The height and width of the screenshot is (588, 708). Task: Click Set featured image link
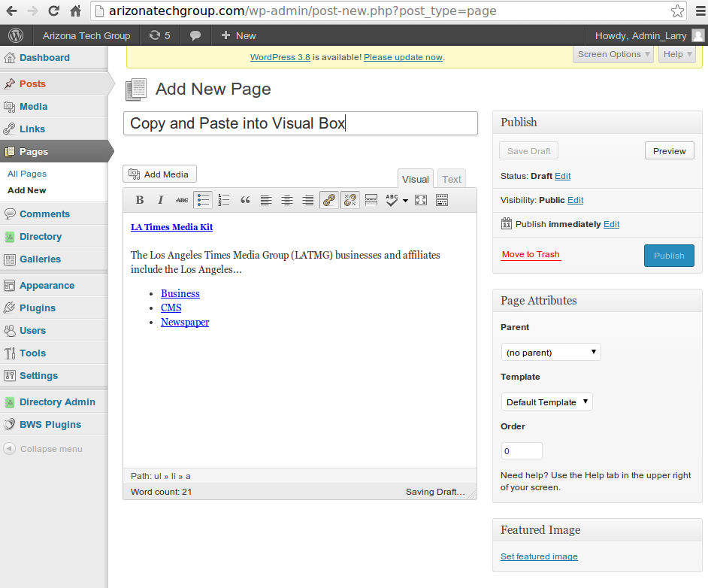539,556
